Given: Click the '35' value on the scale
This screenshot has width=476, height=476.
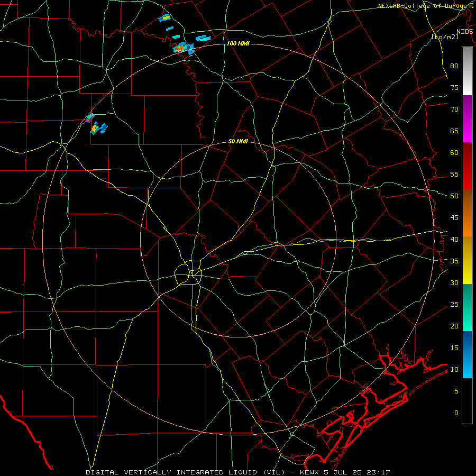Looking at the screenshot, I should click(454, 261).
